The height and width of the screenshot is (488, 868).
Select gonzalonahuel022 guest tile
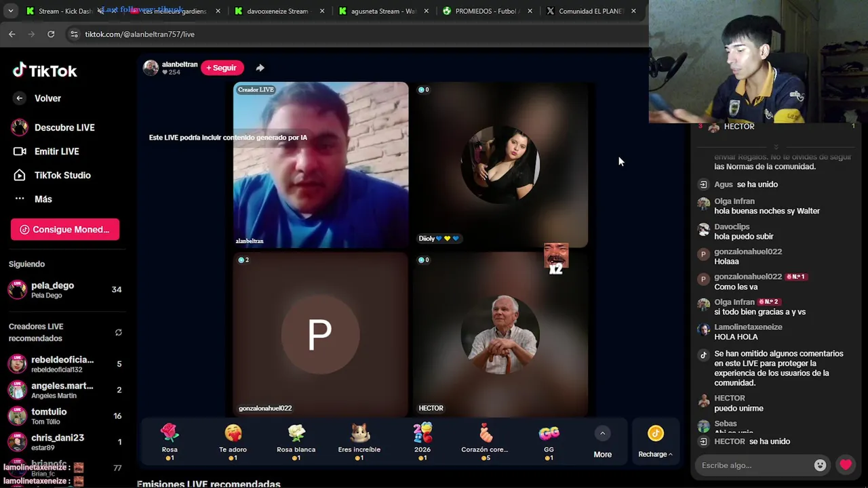321,335
